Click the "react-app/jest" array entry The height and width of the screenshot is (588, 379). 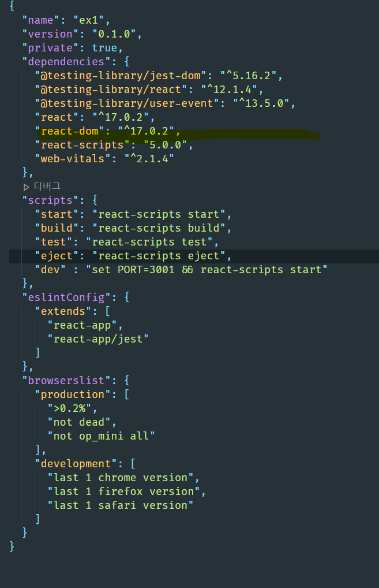tap(98, 340)
